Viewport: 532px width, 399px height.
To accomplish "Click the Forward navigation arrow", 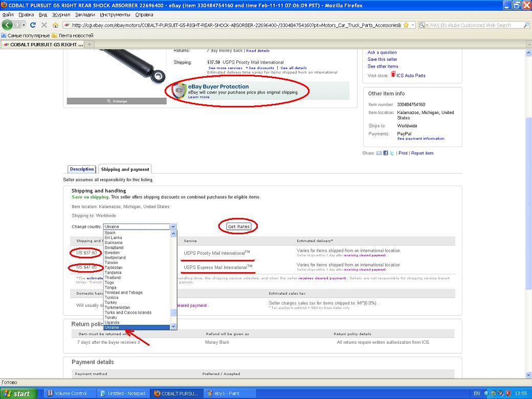I will (17, 25).
